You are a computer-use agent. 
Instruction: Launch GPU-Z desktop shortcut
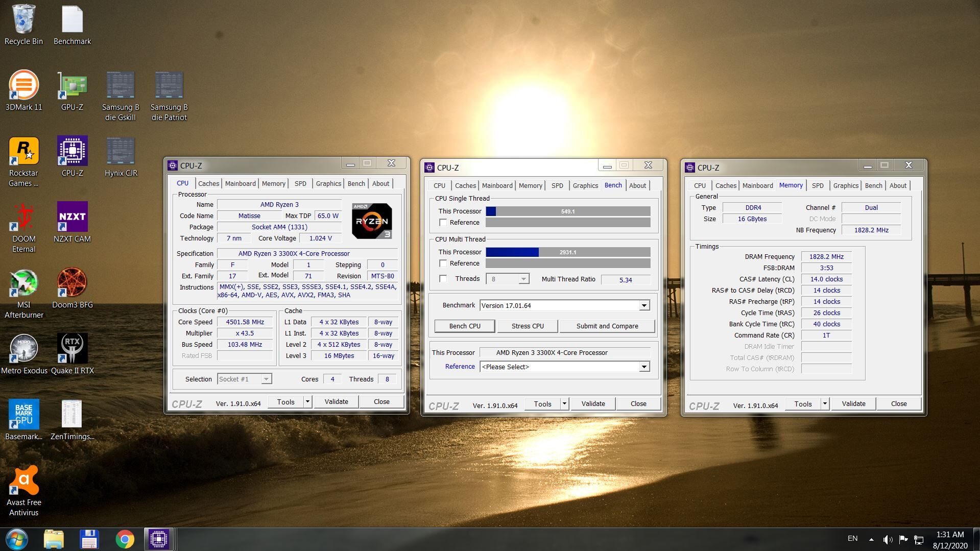[72, 90]
